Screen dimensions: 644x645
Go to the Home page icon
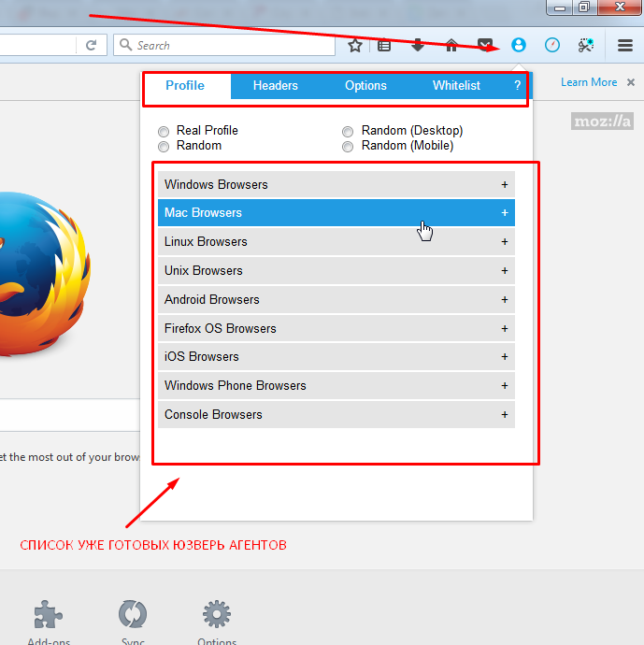click(x=451, y=45)
